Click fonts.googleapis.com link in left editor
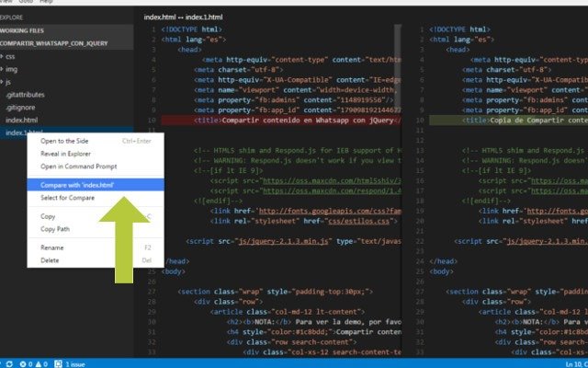Image resolution: width=588 pixels, height=368 pixels. [330, 211]
